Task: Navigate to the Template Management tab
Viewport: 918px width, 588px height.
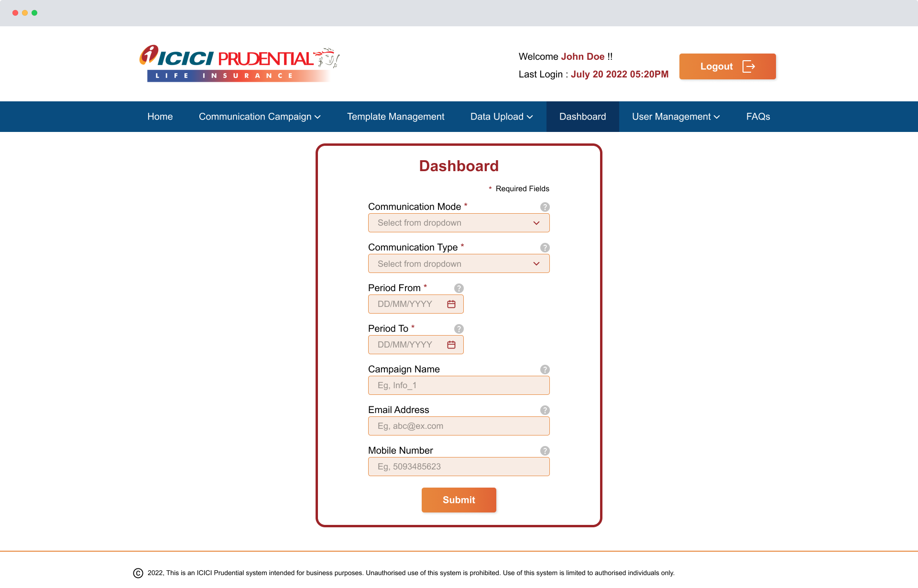Action: coord(395,116)
